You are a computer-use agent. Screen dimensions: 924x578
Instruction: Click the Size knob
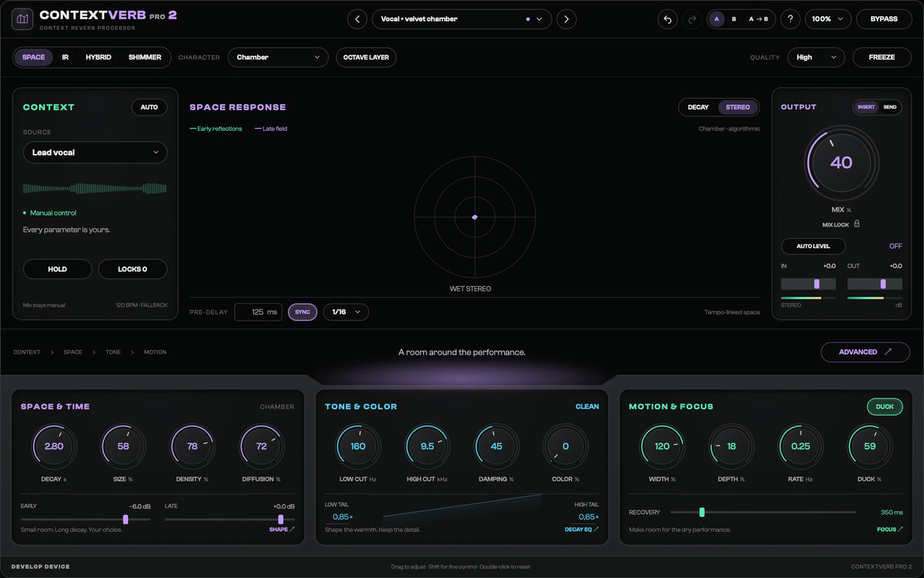[x=123, y=446]
